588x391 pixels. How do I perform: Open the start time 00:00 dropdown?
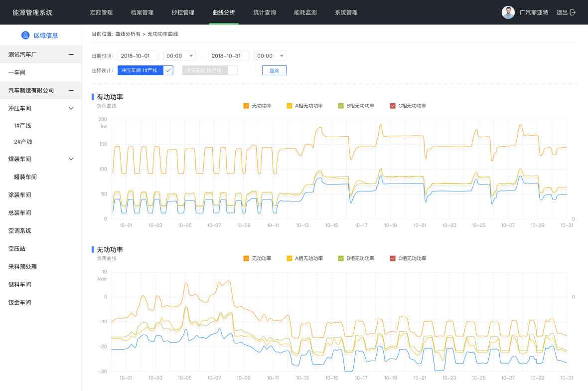tap(179, 56)
